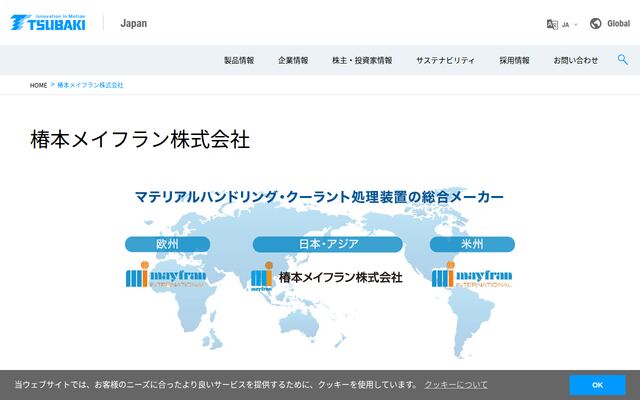
Task: Open the search magnifier icon
Action: pyautogui.click(x=622, y=60)
